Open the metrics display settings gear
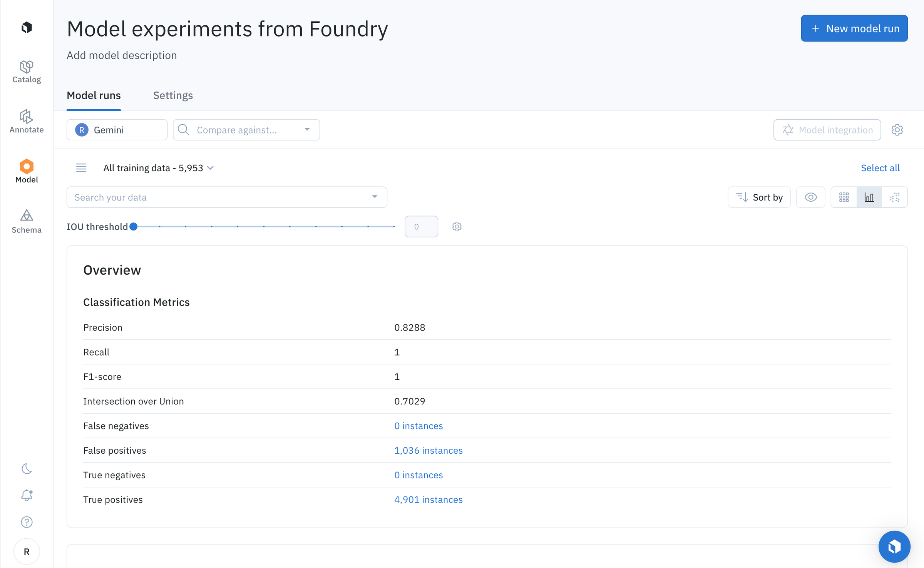924x568 pixels. 897,130
